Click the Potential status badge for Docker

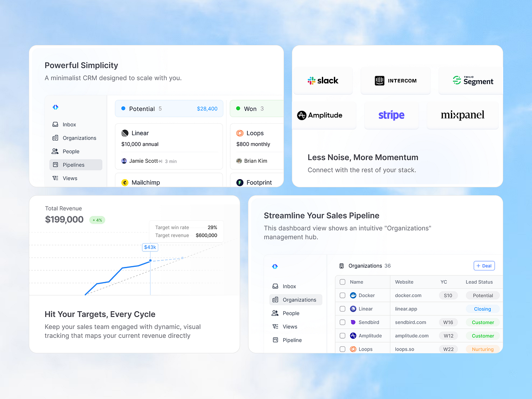[483, 295]
